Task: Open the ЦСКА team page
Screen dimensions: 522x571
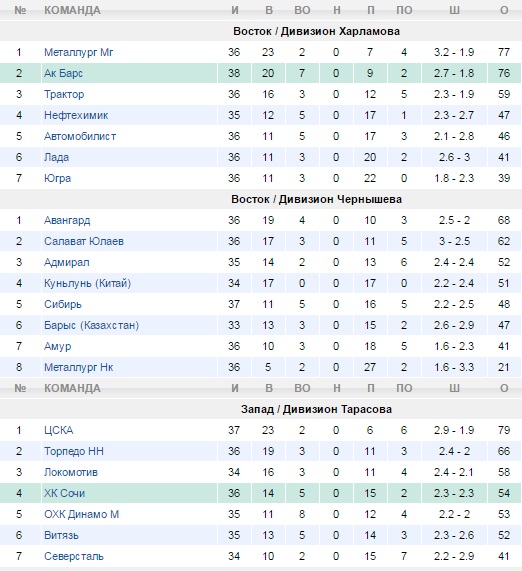Action: 59,430
